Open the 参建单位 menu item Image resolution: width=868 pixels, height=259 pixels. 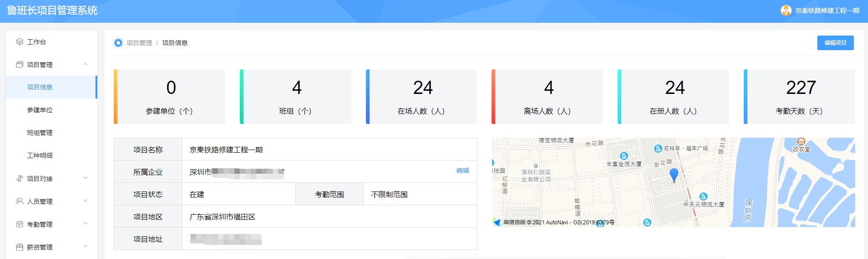click(x=40, y=110)
